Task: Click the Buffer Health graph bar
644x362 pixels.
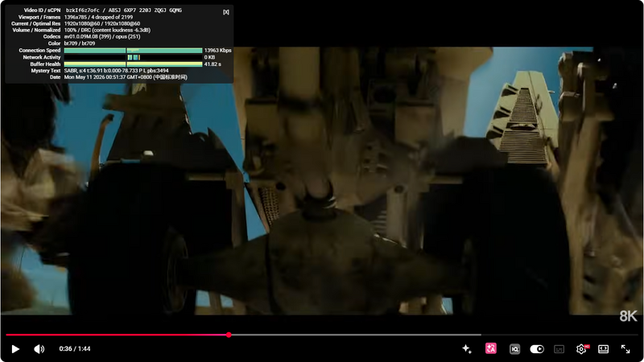Action: [x=133, y=64]
